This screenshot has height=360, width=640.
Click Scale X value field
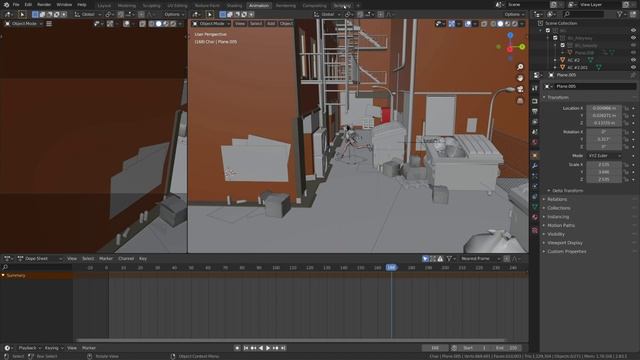604,164
